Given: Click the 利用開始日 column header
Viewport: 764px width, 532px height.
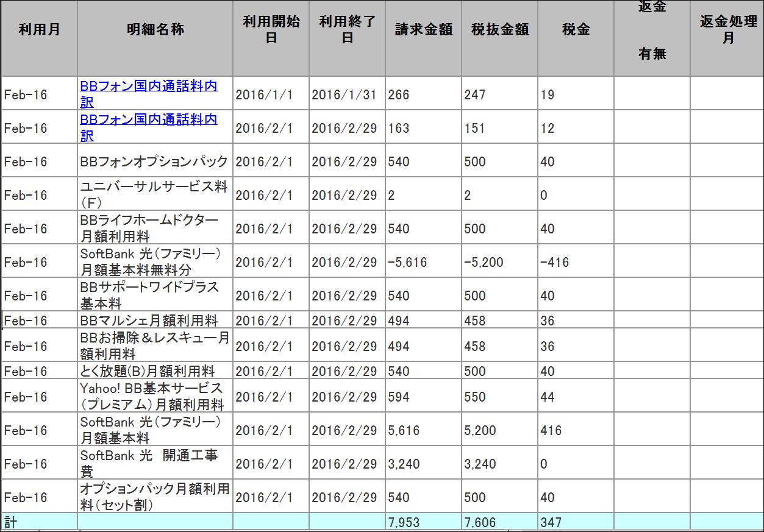Looking at the screenshot, I should pyautogui.click(x=271, y=30).
